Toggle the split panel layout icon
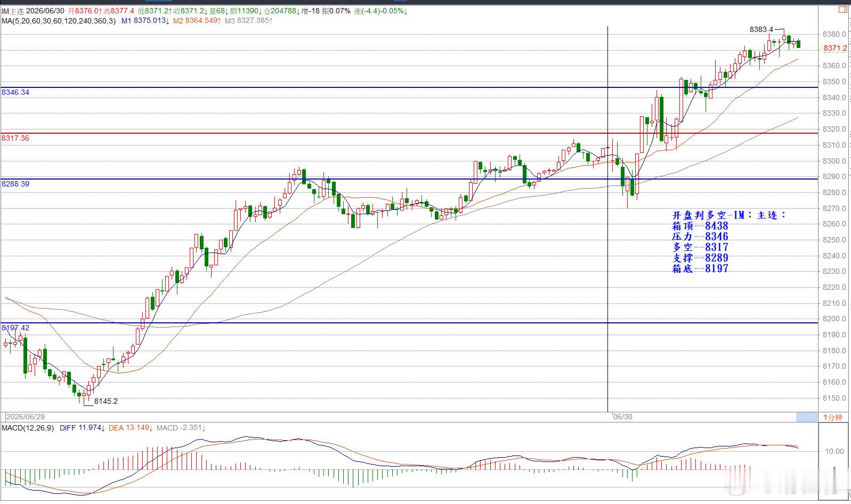The width and height of the screenshot is (851, 504). pyautogui.click(x=843, y=10)
